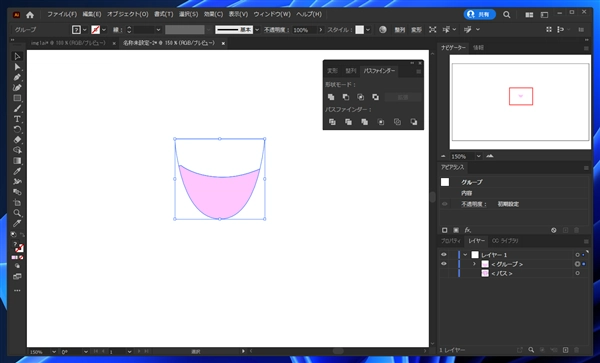Open 効果(C) menu
Screen dimensions: 600x363
coord(213,15)
